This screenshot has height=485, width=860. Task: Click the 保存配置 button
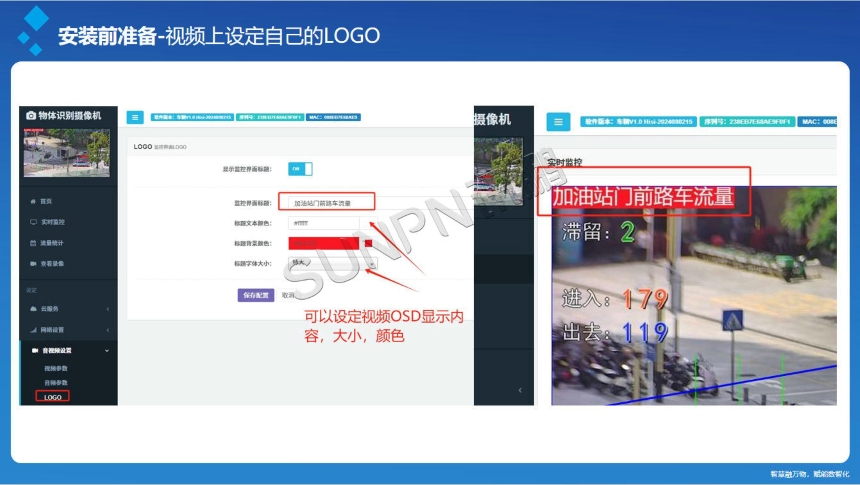[x=256, y=295]
